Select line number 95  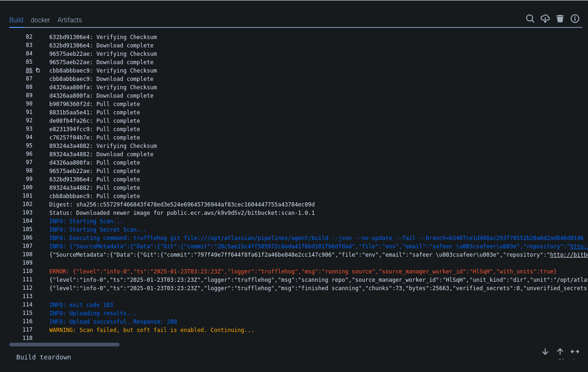pyautogui.click(x=29, y=146)
